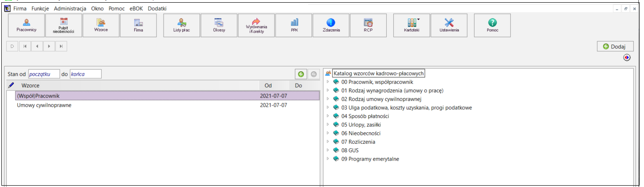The width and height of the screenshot is (644, 187).
Task: Open the Firma menu
Action: pos(21,8)
